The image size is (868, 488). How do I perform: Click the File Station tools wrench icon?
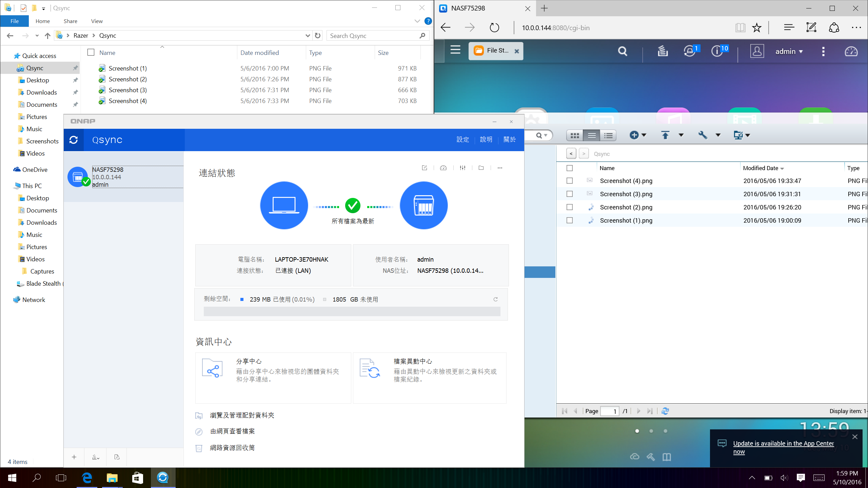(x=703, y=135)
